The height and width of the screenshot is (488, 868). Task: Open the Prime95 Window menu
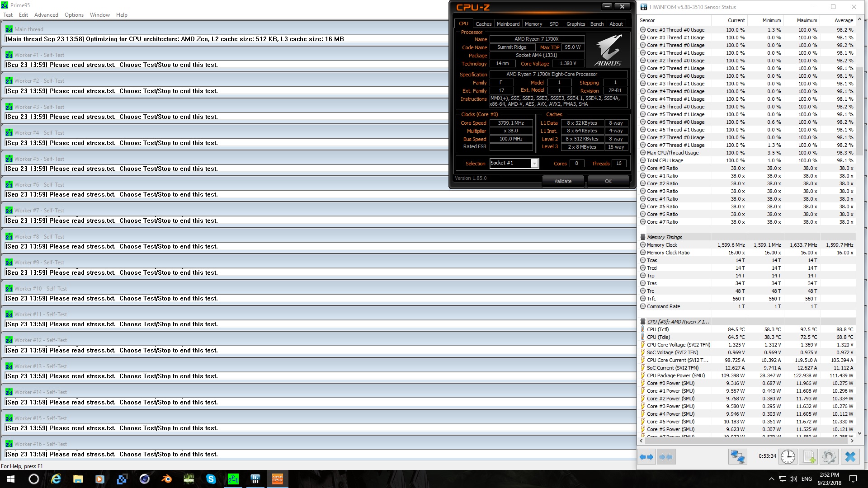(100, 14)
